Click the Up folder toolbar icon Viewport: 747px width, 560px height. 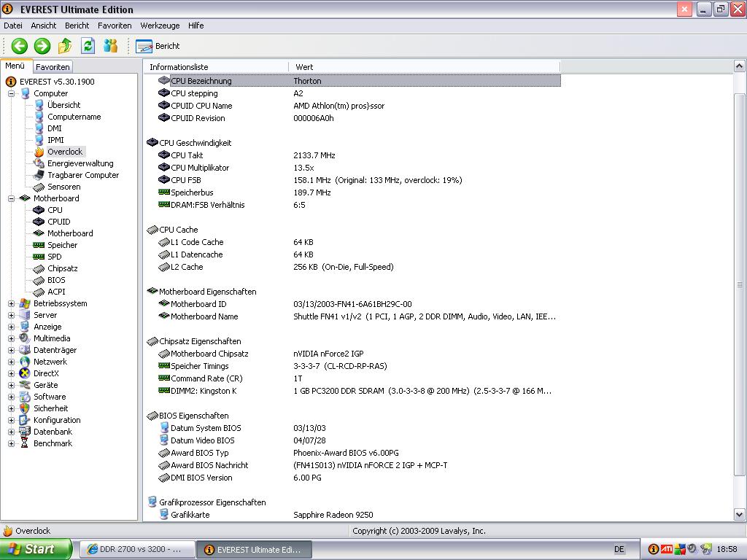[x=65, y=46]
